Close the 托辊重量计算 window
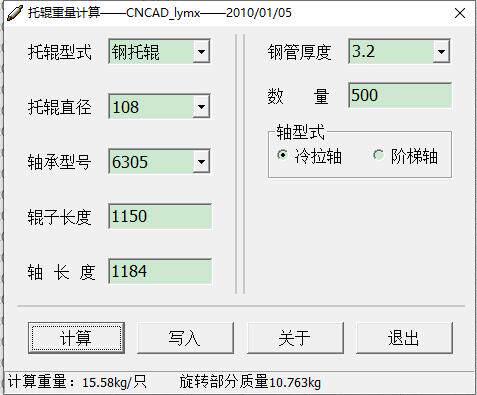 pyautogui.click(x=460, y=13)
